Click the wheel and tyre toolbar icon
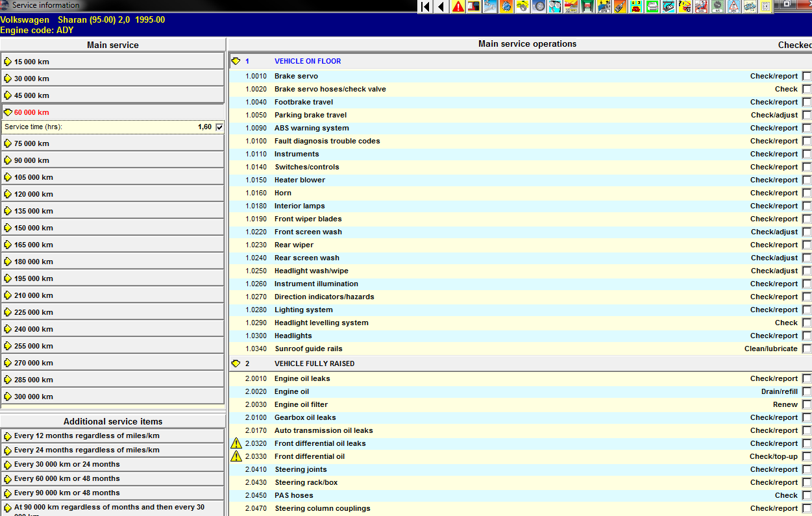The height and width of the screenshot is (516, 812). click(x=539, y=6)
